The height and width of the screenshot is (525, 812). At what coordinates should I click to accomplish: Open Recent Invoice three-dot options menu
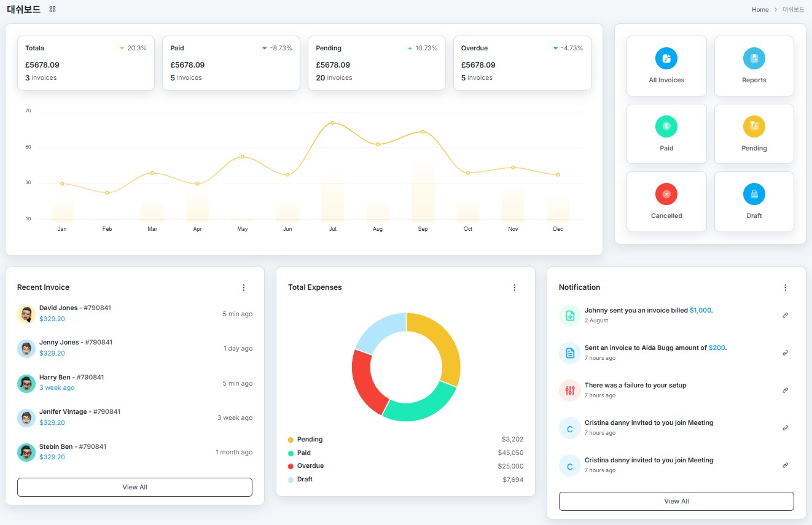pos(243,287)
